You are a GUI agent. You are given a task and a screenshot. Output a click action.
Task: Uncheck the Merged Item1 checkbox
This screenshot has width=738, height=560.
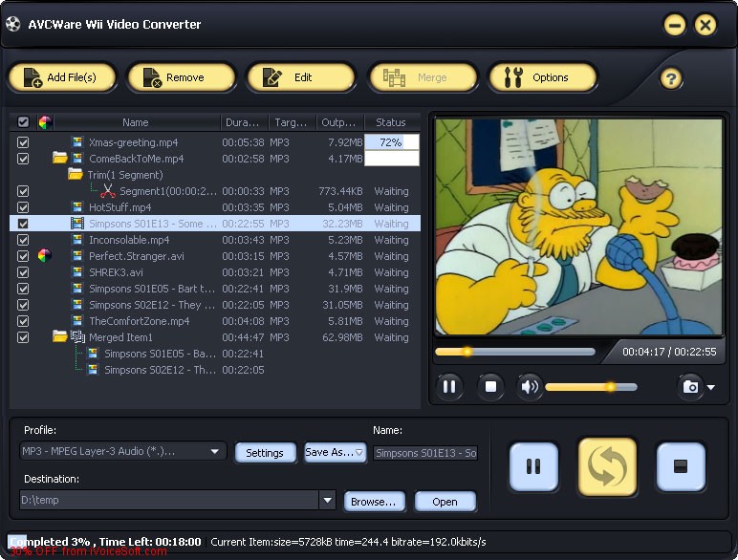[23, 337]
